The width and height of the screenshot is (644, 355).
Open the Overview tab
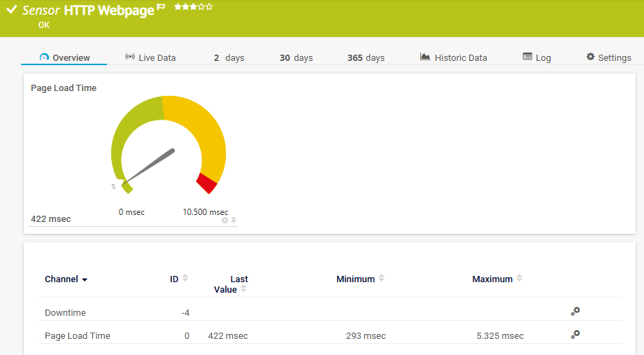64,57
